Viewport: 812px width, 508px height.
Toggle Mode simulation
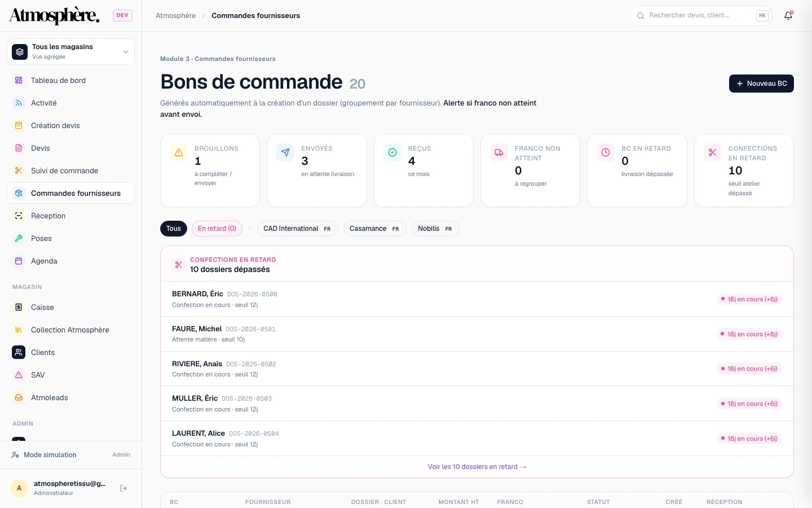click(x=71, y=455)
